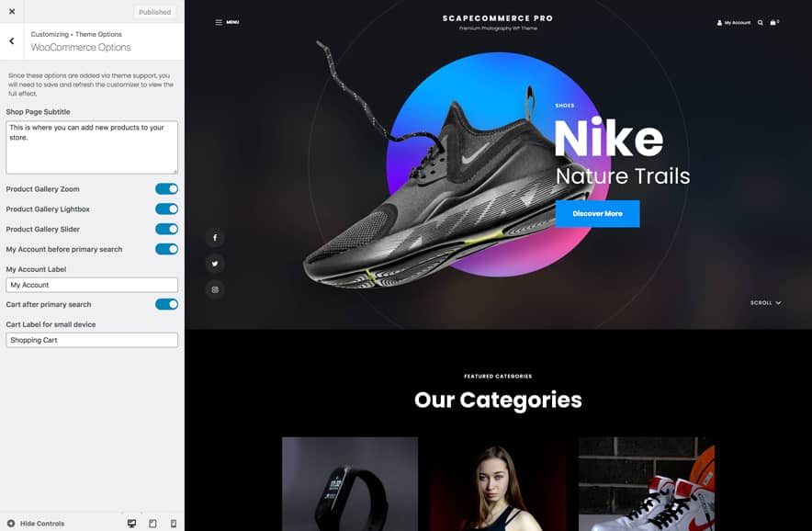Switch to tablet preview icon
Image resolution: width=812 pixels, height=531 pixels.
(152, 524)
